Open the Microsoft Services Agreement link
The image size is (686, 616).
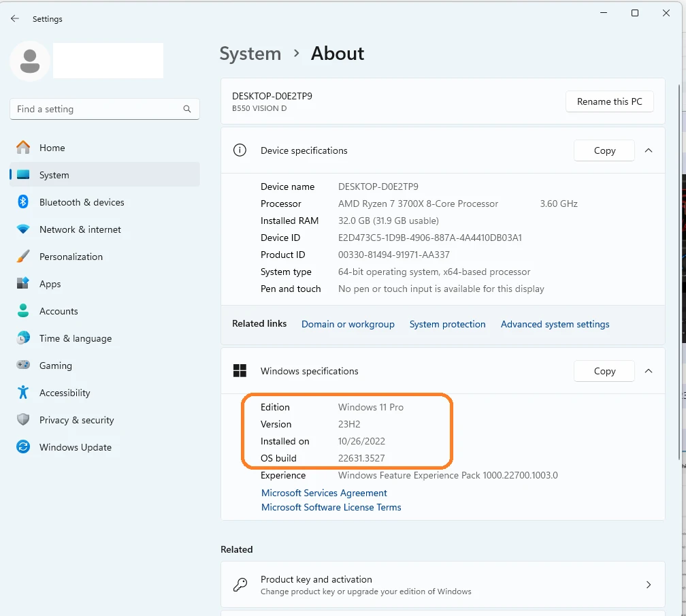(x=324, y=493)
